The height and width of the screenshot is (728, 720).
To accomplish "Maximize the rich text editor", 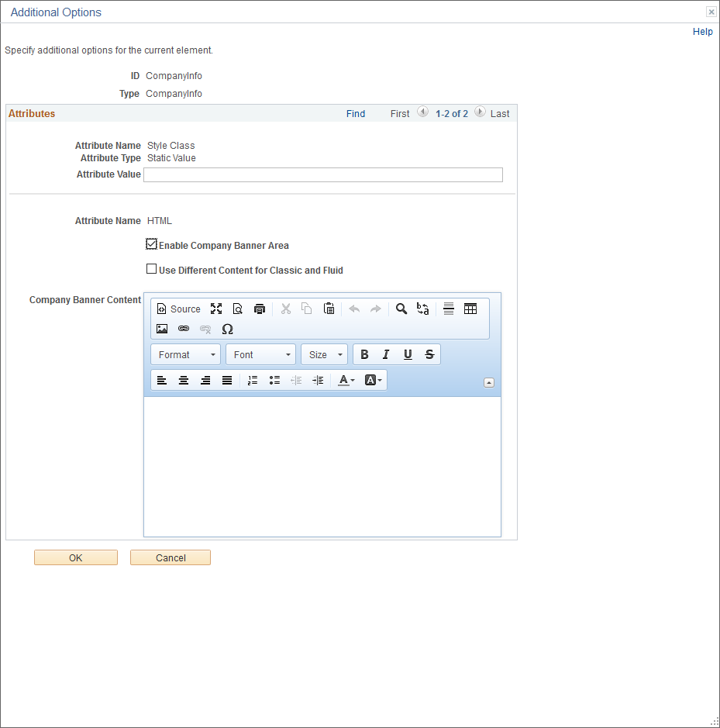I will click(216, 309).
